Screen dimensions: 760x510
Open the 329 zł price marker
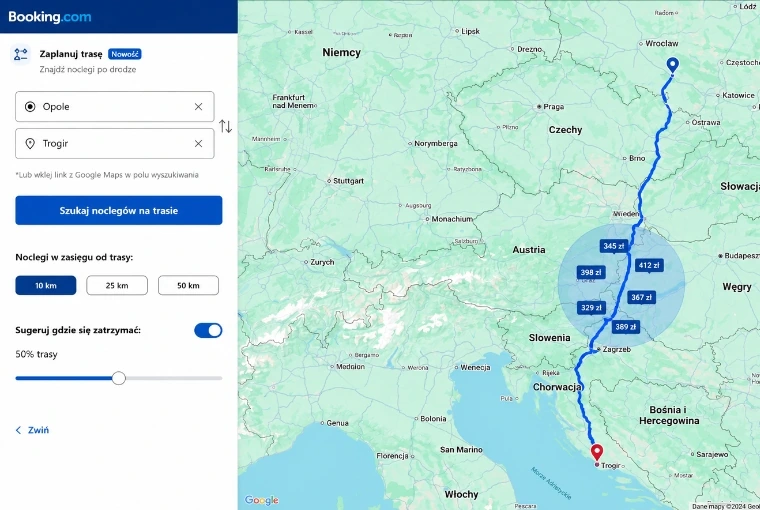pyautogui.click(x=591, y=307)
